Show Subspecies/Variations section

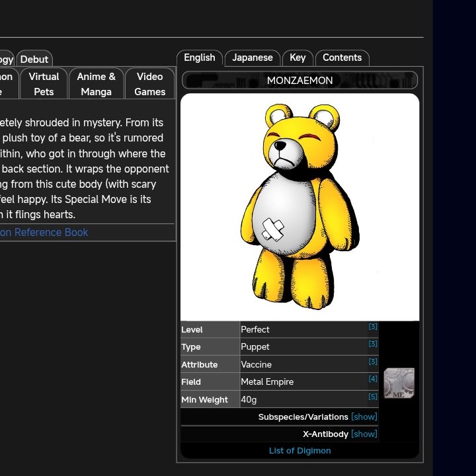tap(364, 416)
